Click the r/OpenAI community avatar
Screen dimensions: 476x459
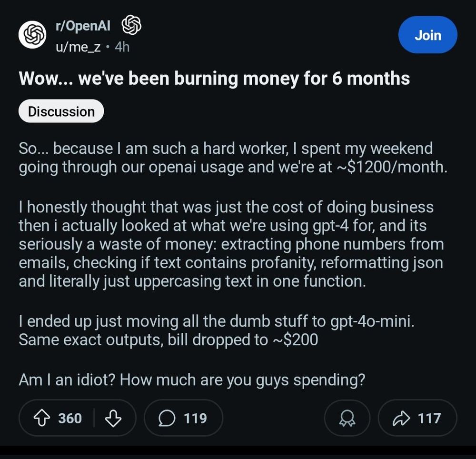coord(31,35)
